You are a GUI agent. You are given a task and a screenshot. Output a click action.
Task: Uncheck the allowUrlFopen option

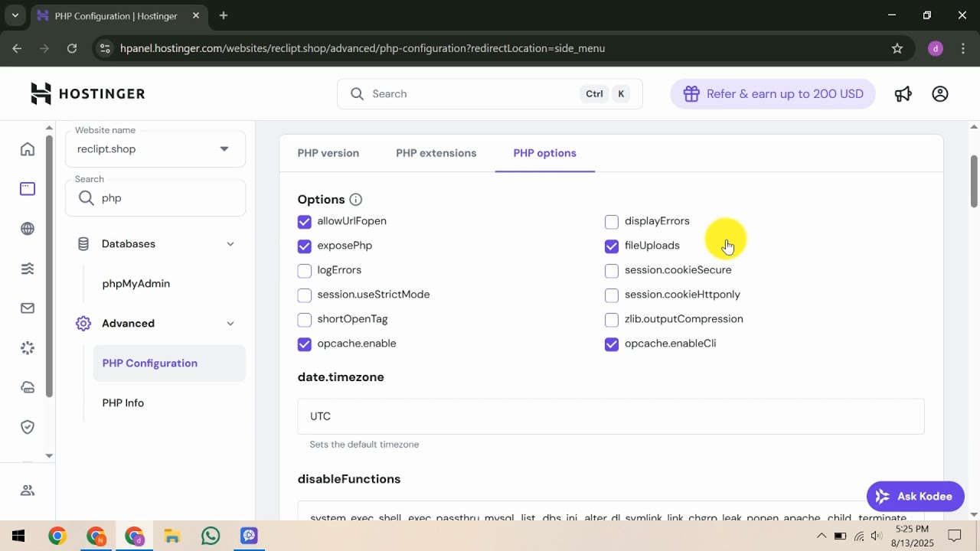click(305, 222)
